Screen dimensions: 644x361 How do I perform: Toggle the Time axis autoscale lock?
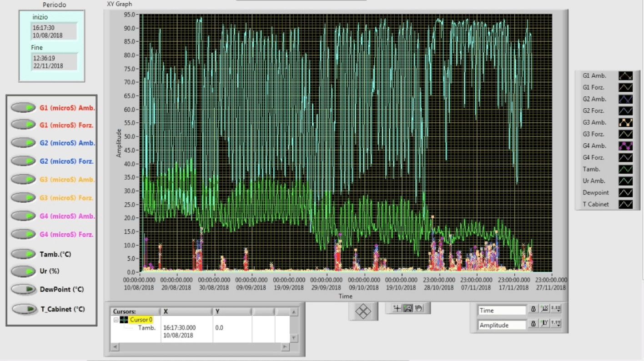(x=533, y=310)
